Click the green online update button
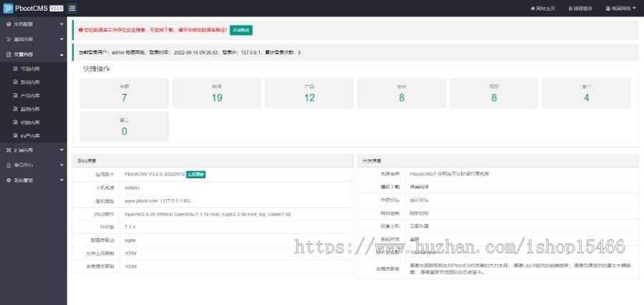This screenshot has height=305, width=644. tap(196, 174)
